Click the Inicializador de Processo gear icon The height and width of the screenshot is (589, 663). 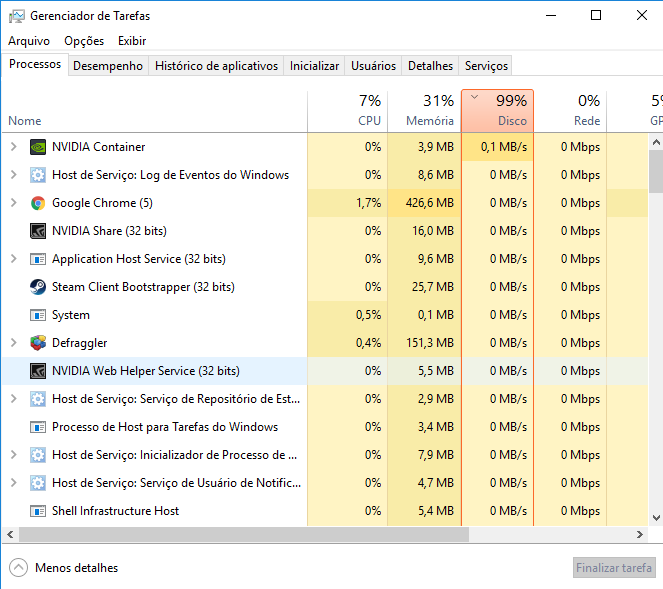(x=38, y=455)
